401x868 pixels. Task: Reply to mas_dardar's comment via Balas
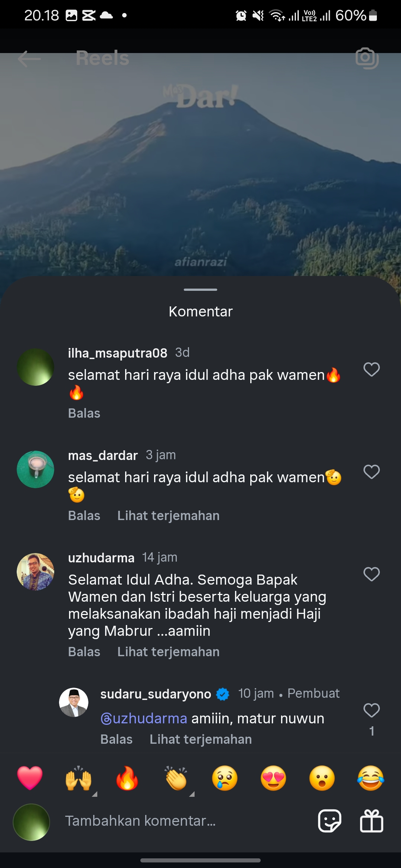coord(84,516)
